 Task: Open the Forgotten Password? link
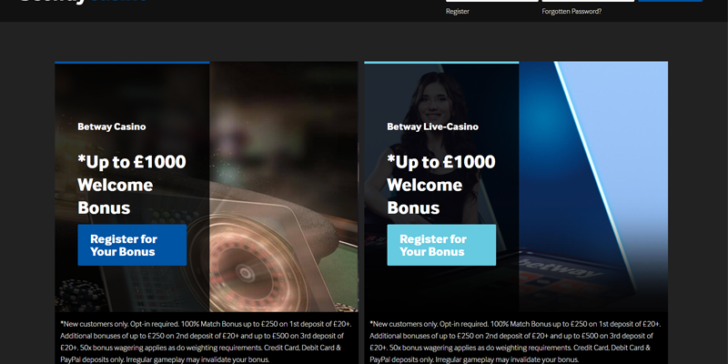572,12
